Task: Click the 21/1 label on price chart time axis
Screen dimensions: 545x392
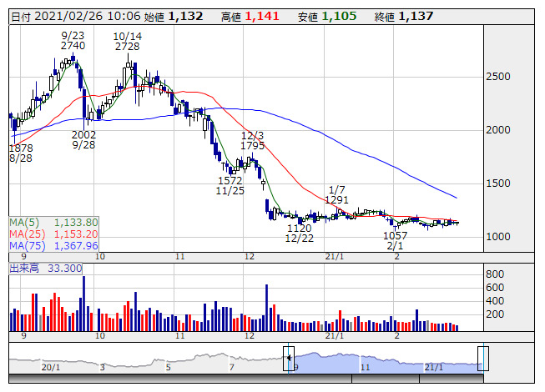Action: point(335,257)
